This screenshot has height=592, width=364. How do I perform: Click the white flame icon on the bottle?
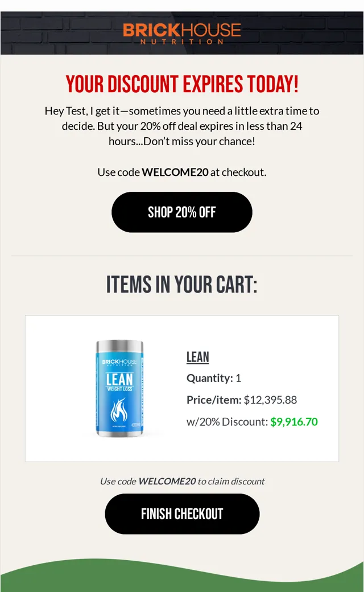(119, 411)
